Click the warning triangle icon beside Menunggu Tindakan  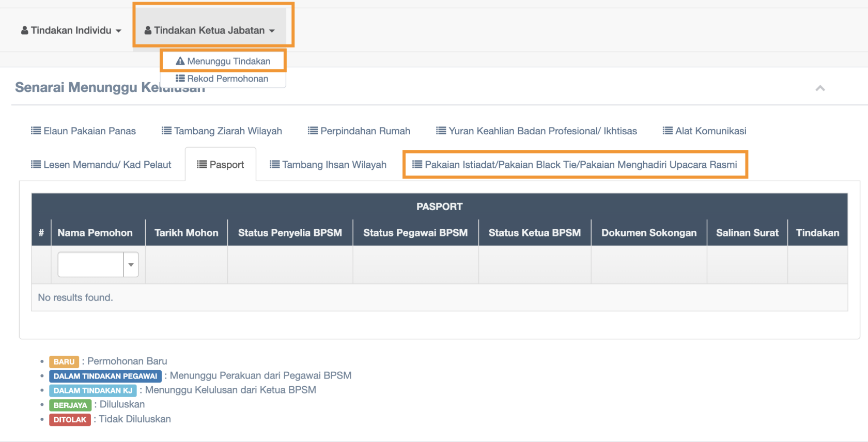pos(180,61)
